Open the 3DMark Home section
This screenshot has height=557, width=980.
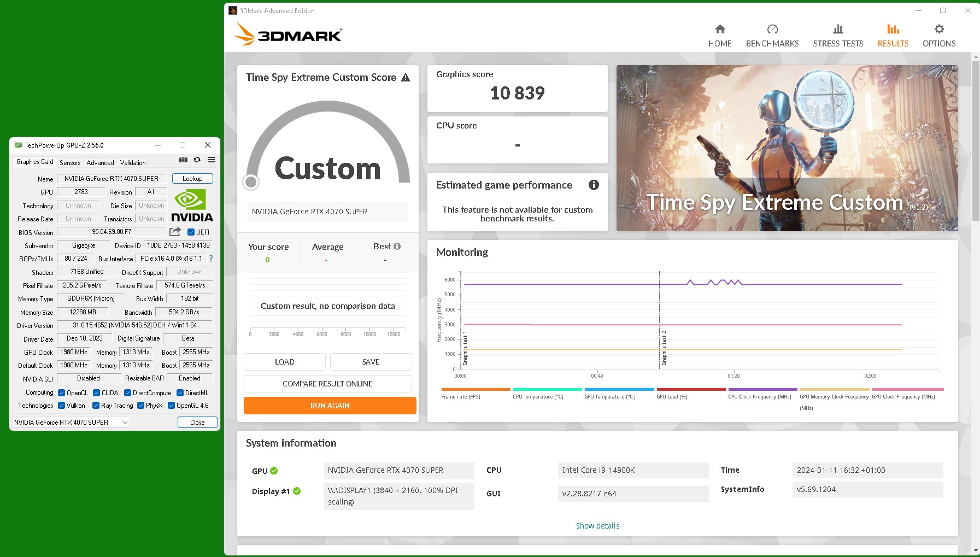click(x=720, y=36)
